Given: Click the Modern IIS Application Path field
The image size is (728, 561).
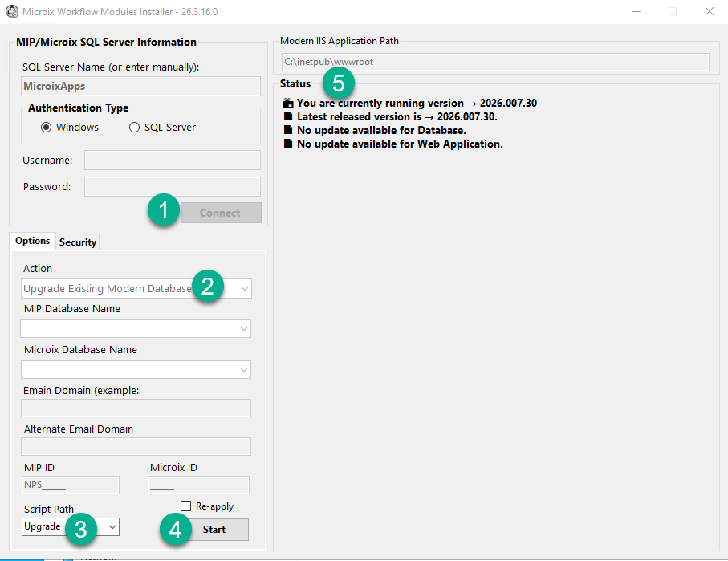Looking at the screenshot, I should [495, 63].
